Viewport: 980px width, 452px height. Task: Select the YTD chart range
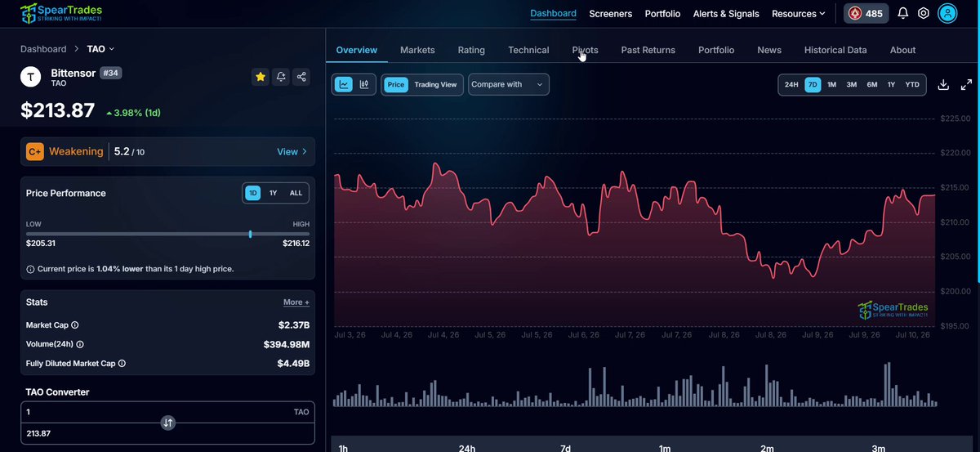[912, 84]
